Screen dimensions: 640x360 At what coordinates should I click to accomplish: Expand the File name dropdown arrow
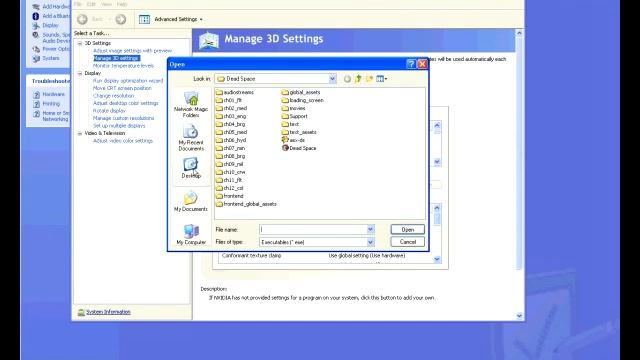click(x=370, y=229)
